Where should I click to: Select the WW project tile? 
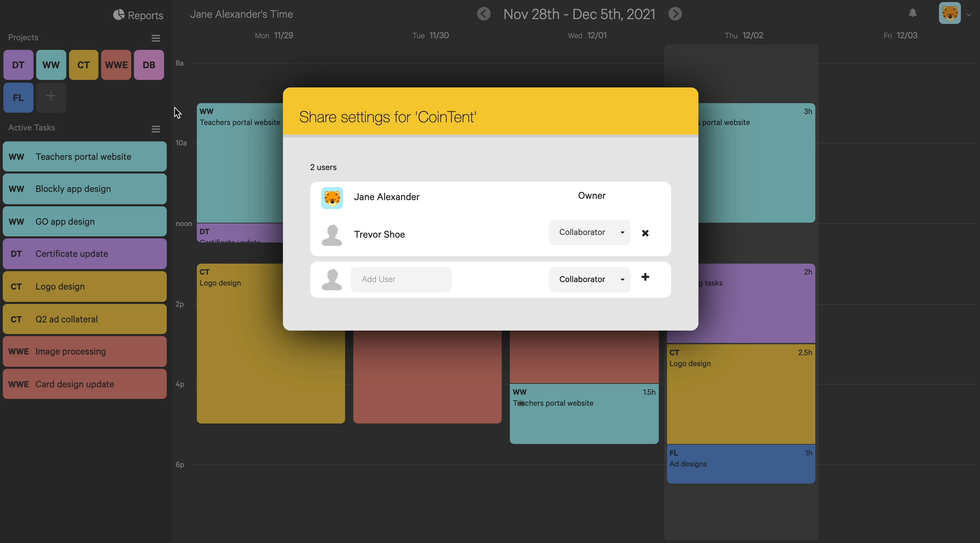[51, 65]
